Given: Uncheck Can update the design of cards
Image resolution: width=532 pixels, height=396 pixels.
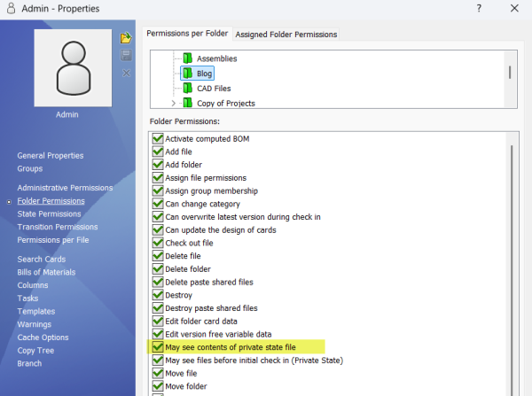Looking at the screenshot, I should click(x=158, y=229).
